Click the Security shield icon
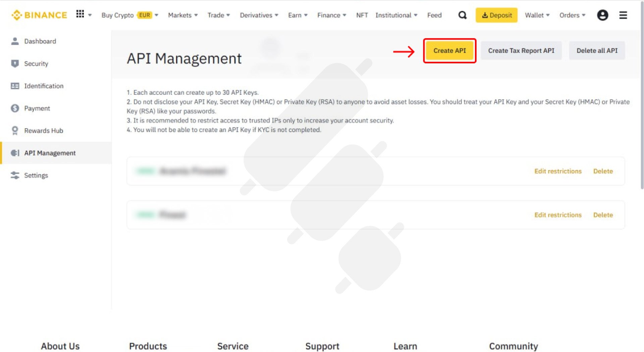 15,63
